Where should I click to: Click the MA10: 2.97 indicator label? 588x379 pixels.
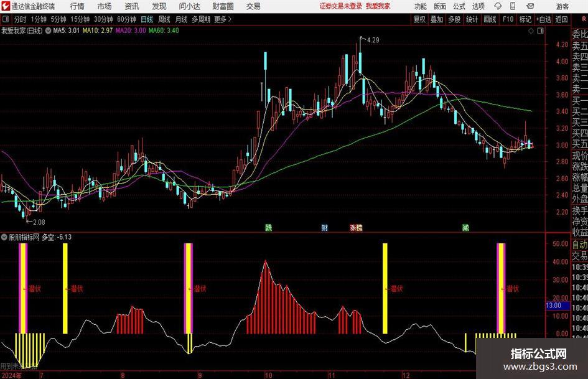[98, 30]
